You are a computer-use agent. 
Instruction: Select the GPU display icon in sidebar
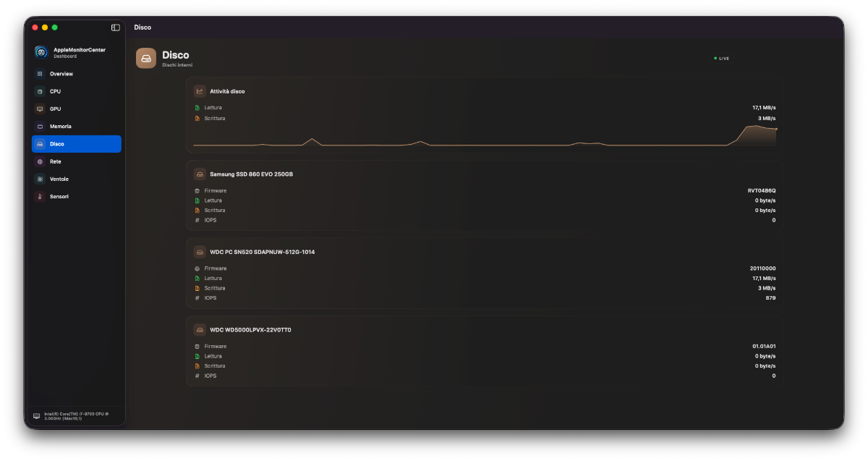pyautogui.click(x=40, y=109)
